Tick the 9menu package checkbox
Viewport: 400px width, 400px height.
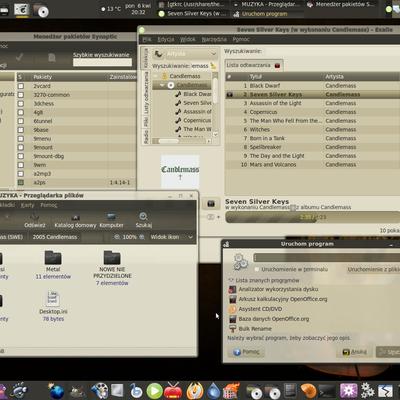pos(21,138)
